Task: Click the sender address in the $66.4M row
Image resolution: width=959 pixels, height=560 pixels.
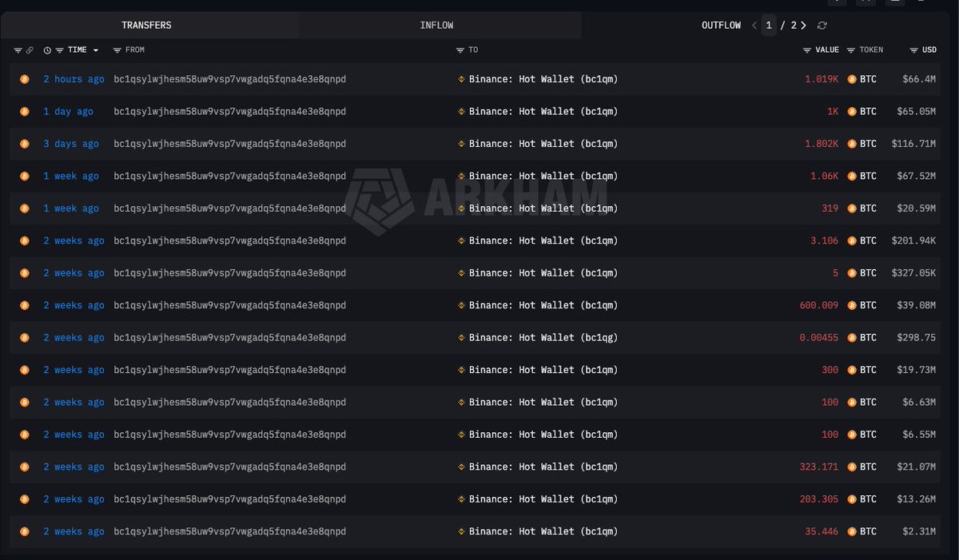Action: pos(230,79)
